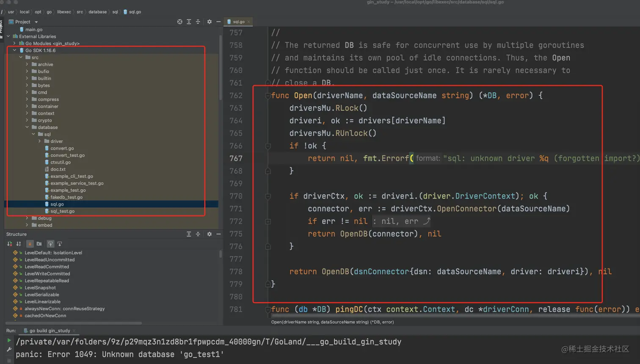The width and height of the screenshot is (640, 364).
Task: Collapse the Go SDK 1.16.6 node
Action: pyautogui.click(x=14, y=50)
